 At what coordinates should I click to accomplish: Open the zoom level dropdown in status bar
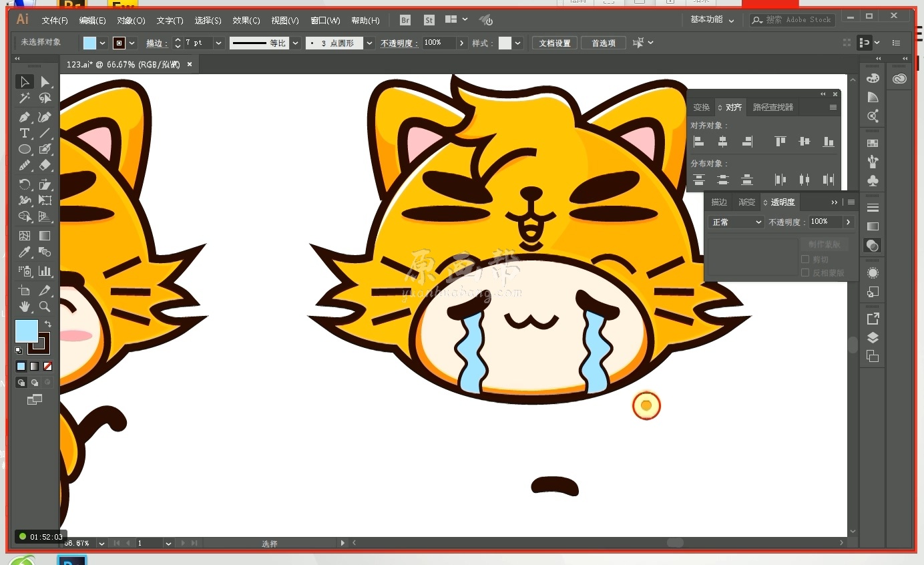[101, 544]
